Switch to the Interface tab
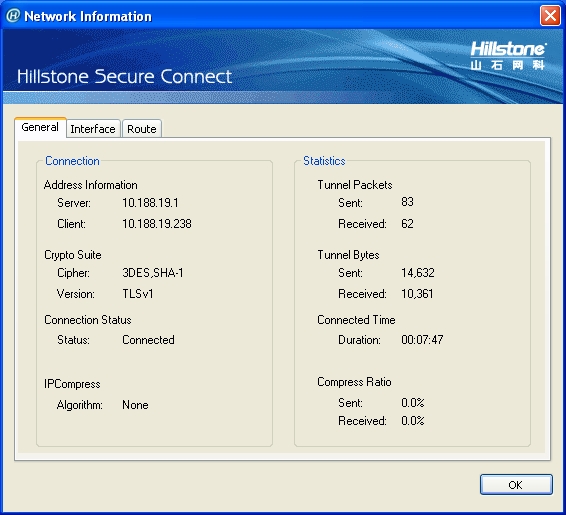Image resolution: width=566 pixels, height=515 pixels. tap(93, 129)
